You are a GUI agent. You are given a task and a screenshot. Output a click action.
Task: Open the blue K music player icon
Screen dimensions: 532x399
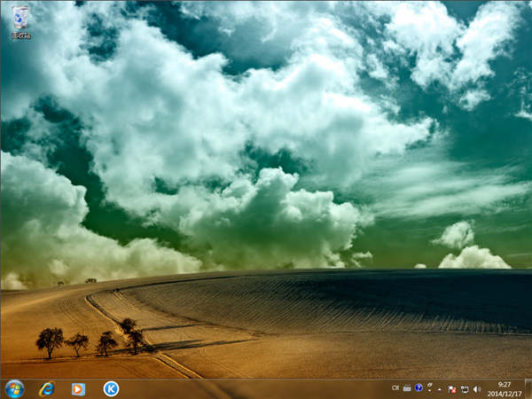(x=111, y=388)
